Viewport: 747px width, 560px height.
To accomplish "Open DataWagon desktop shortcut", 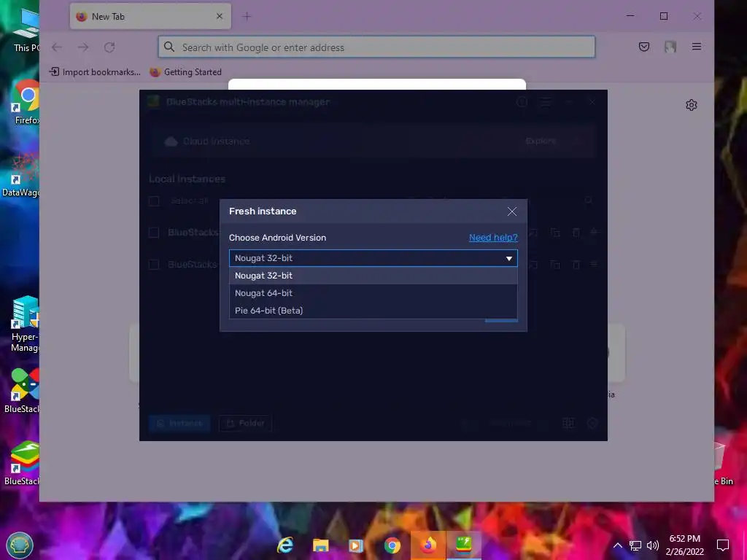I will (x=21, y=175).
